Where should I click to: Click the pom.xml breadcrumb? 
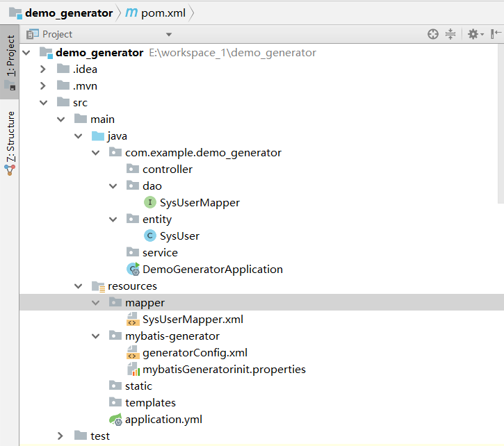[156, 13]
